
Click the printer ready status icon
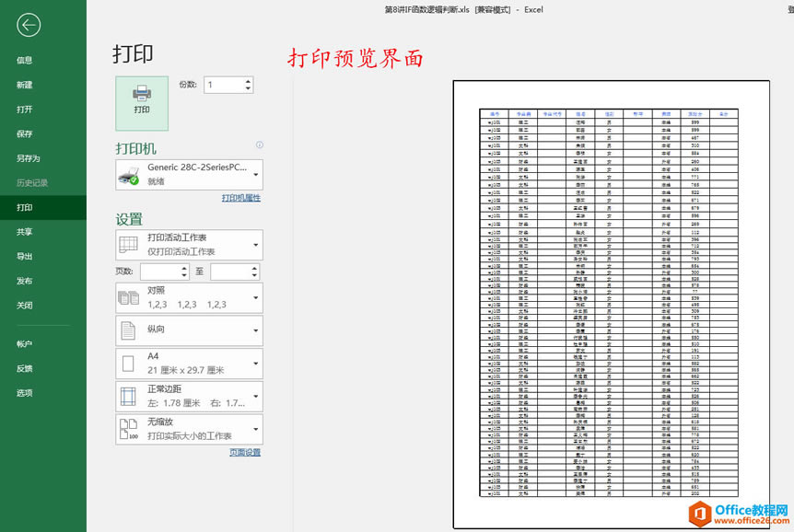pyautogui.click(x=129, y=176)
